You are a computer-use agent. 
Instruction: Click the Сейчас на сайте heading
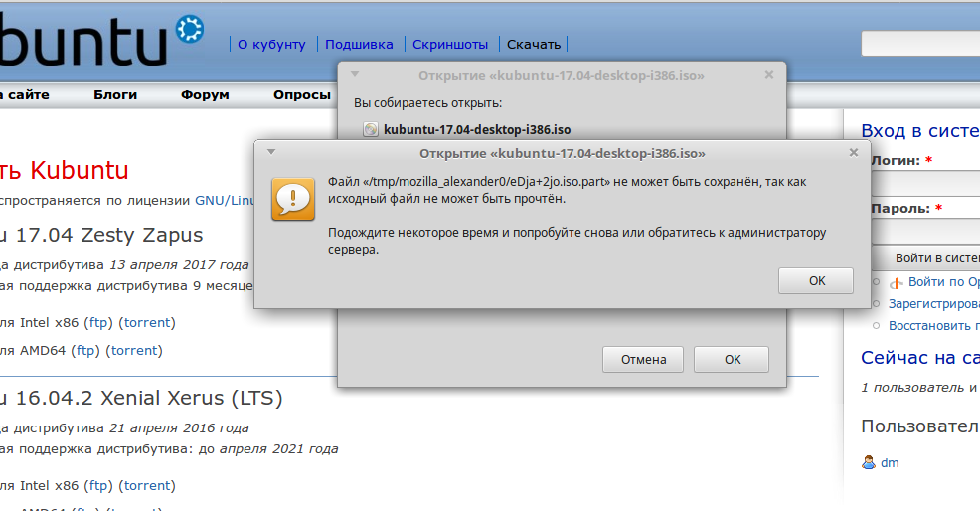[920, 358]
